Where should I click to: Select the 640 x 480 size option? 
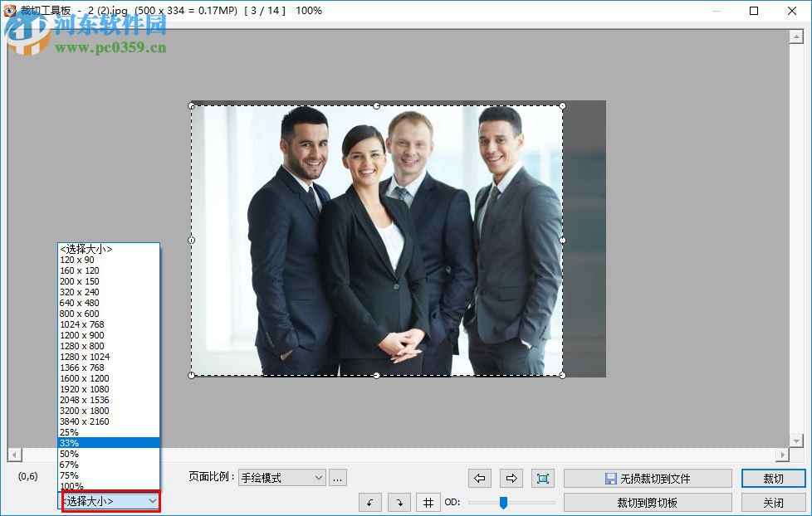coord(81,303)
